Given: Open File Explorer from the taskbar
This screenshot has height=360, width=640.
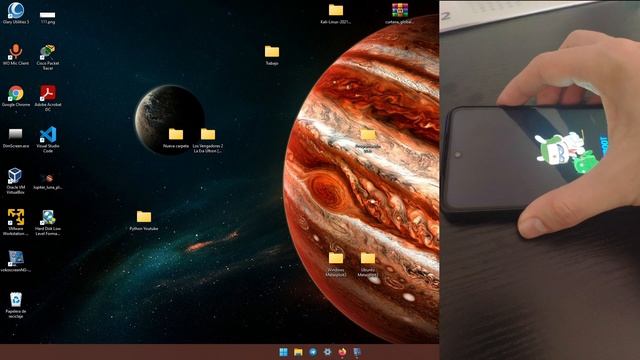Looking at the screenshot, I should [x=298, y=352].
